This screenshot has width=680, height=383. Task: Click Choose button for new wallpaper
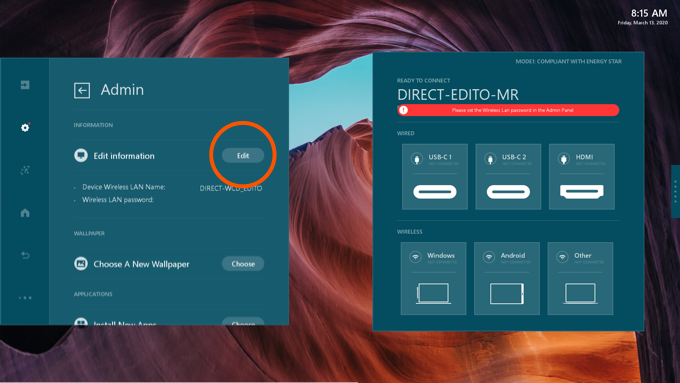click(243, 264)
